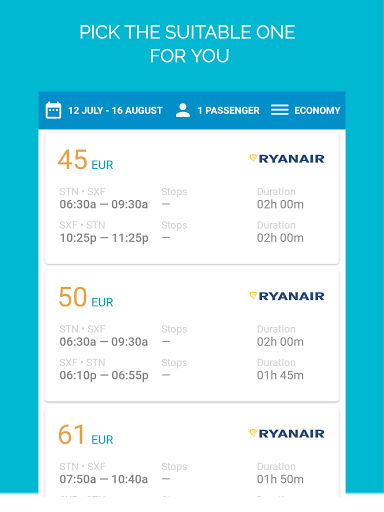The image size is (384, 512).
Task: Tap the Pick The Suitable One heading
Action: (x=188, y=44)
